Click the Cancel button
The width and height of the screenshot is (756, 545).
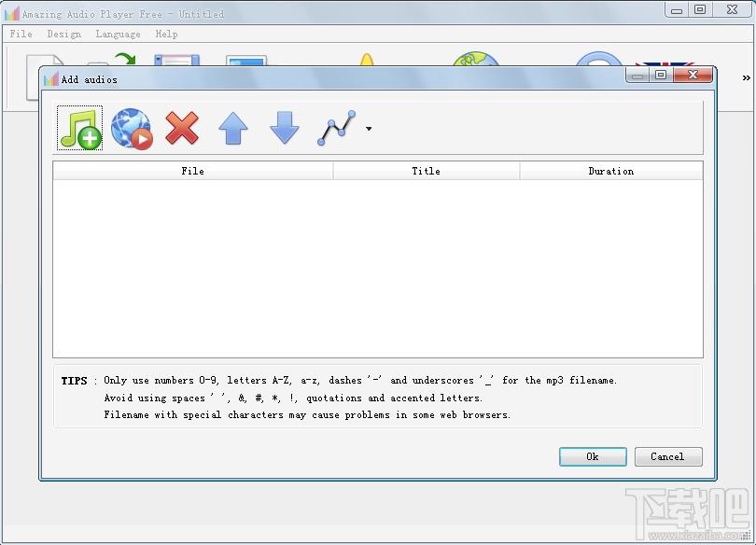point(667,456)
